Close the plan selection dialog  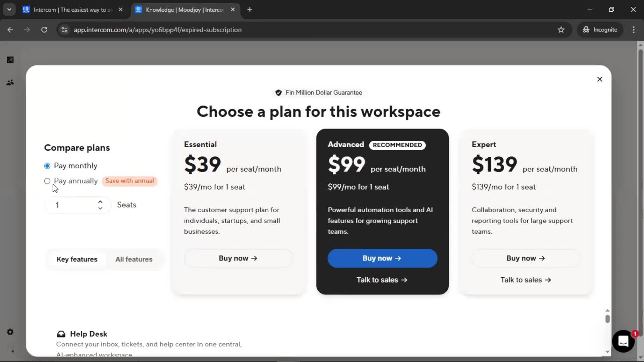point(600,79)
